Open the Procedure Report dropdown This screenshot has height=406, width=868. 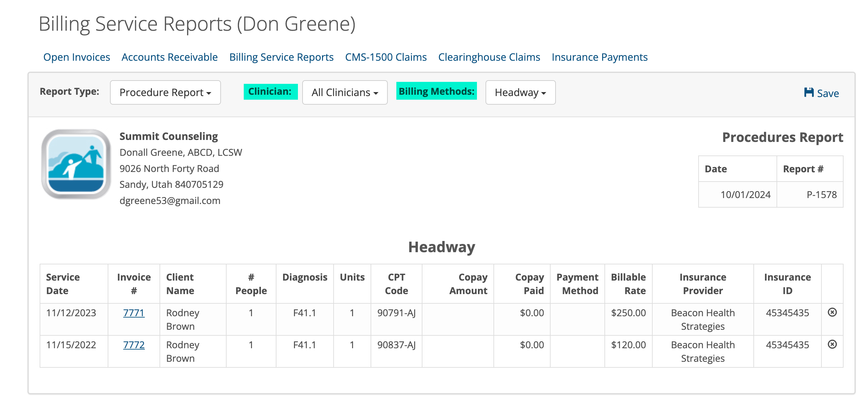165,92
